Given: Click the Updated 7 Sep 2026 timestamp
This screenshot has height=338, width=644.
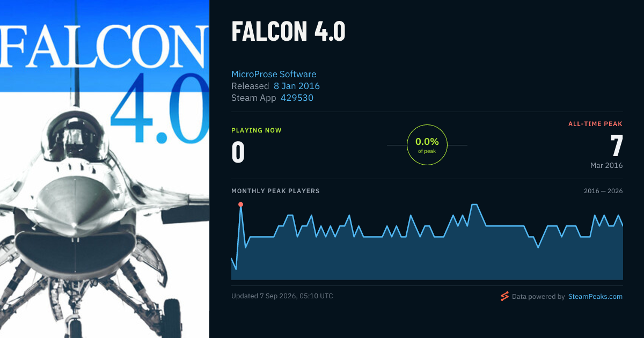Looking at the screenshot, I should pyautogui.click(x=282, y=296).
